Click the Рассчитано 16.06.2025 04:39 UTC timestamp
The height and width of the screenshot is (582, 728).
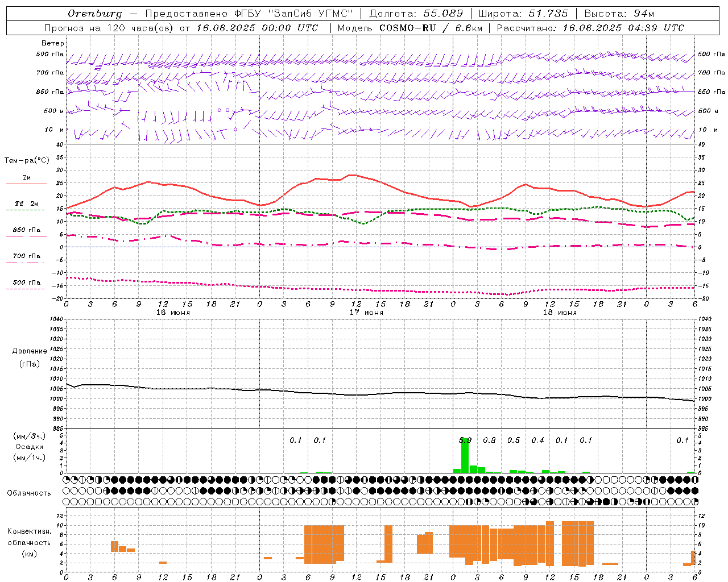590,27
